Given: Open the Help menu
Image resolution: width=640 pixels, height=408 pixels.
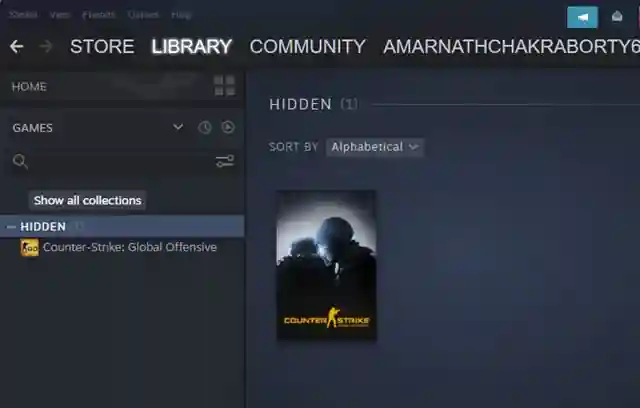Looking at the screenshot, I should (181, 15).
